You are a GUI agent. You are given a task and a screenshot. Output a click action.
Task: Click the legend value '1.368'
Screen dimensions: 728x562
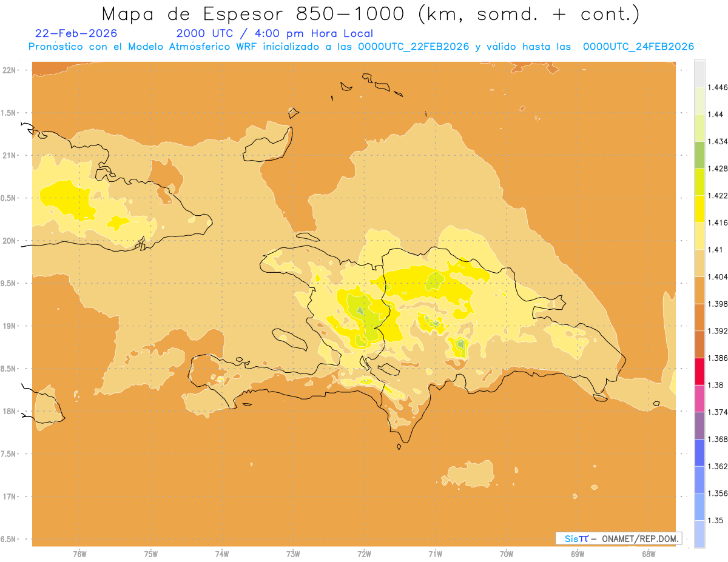[x=719, y=439]
